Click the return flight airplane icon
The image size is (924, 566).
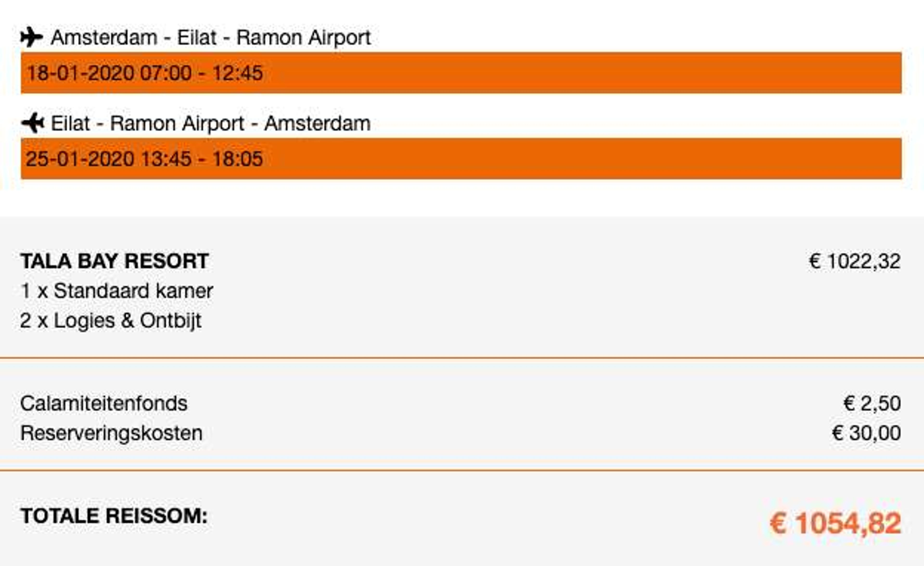[33, 123]
